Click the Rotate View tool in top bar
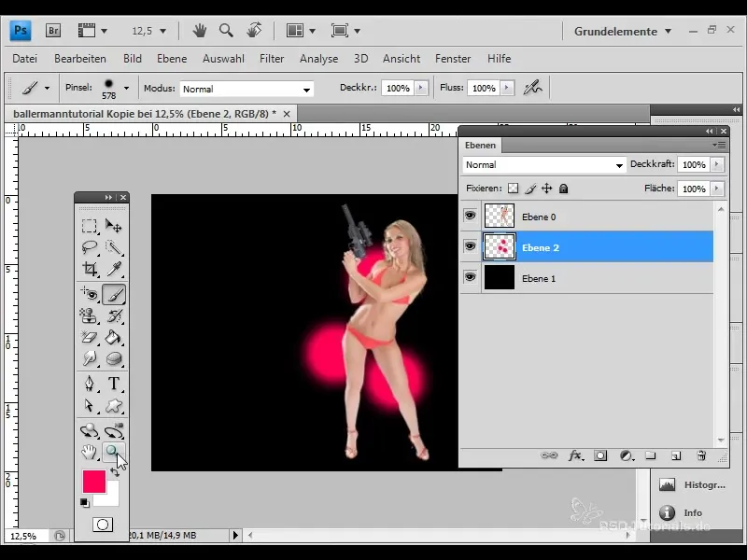Screen dimensions: 747x560 pyautogui.click(x=254, y=31)
